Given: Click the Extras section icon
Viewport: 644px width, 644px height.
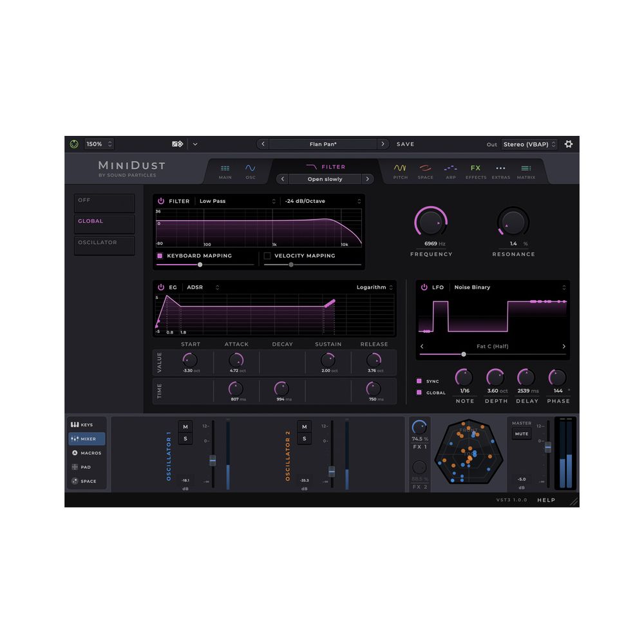Looking at the screenshot, I should pyautogui.click(x=500, y=169).
